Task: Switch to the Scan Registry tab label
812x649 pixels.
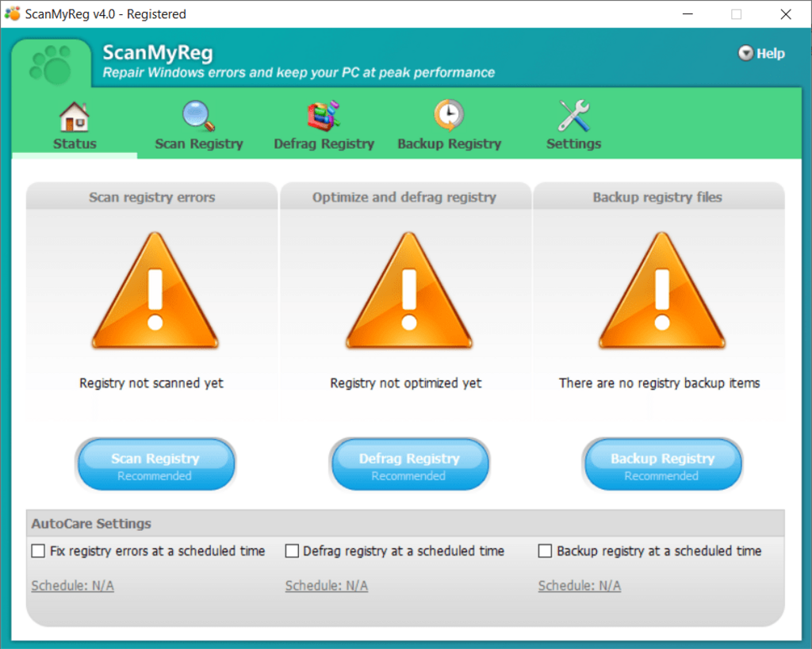Action: coord(199,144)
